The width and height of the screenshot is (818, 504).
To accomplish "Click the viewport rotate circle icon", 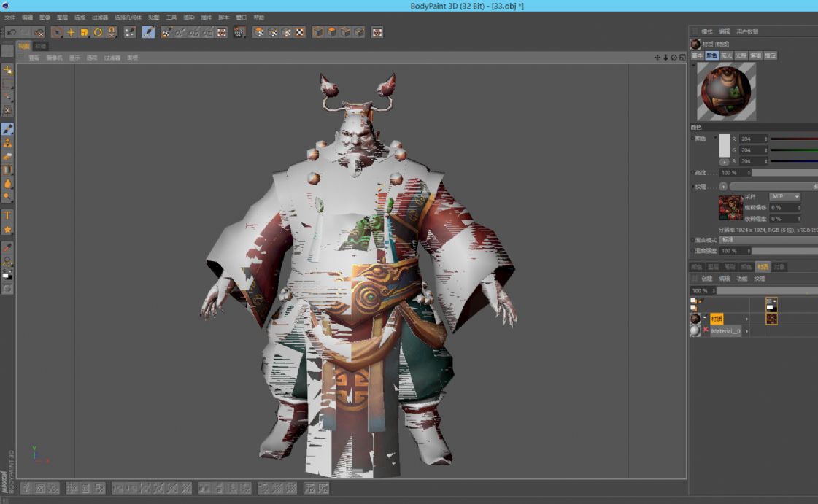I will 674,58.
